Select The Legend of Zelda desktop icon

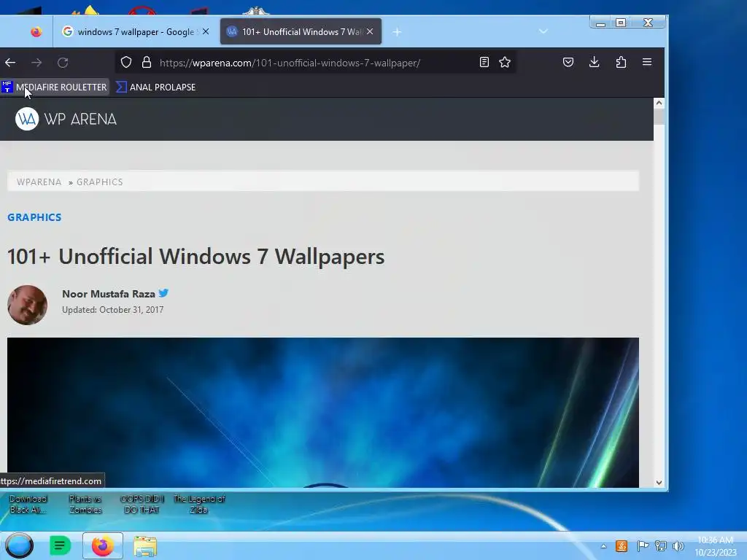(x=199, y=504)
